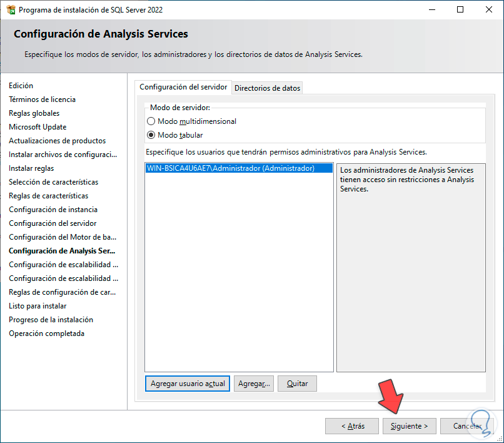Continue with the Siguiente button

(x=409, y=426)
